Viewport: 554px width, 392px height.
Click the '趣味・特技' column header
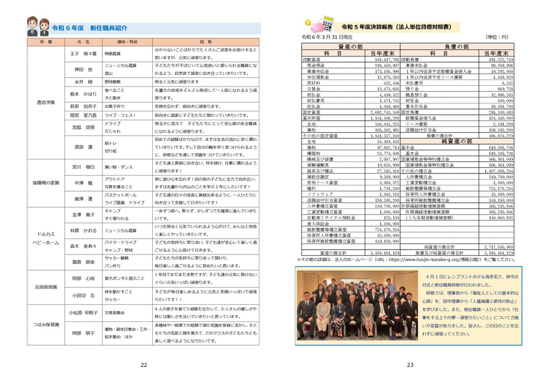coord(128,41)
